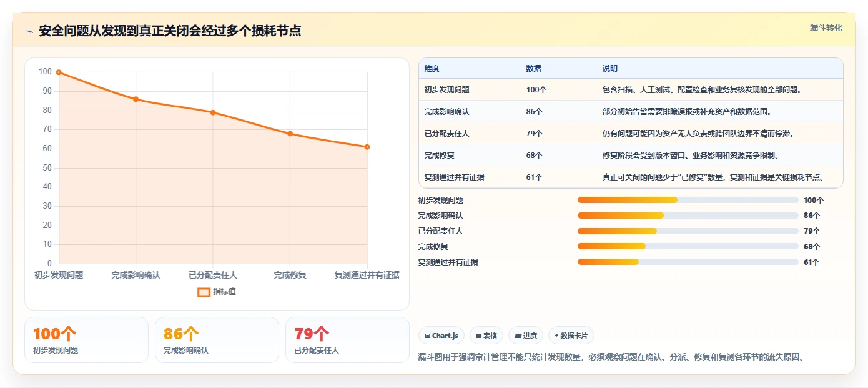Click the 进度 tag chip
Viewport: 868px width, 388px height.
click(x=526, y=336)
